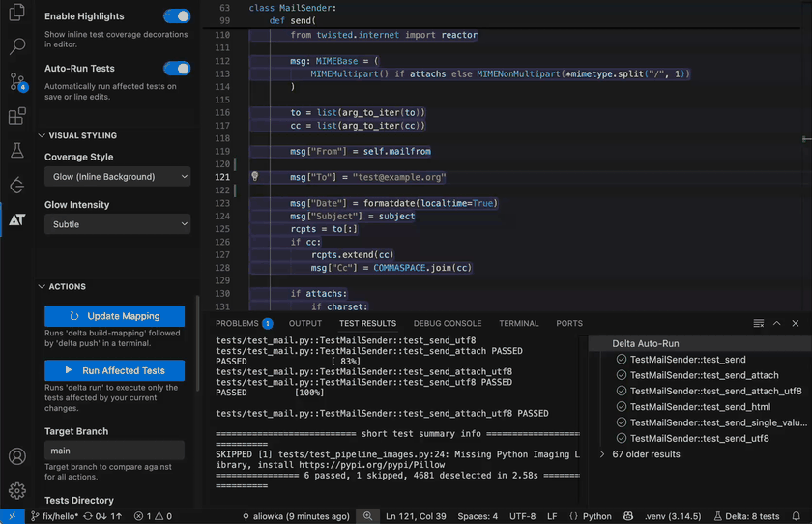This screenshot has width=812, height=524.
Task: Open the Glow Intensity dropdown
Action: click(x=118, y=224)
